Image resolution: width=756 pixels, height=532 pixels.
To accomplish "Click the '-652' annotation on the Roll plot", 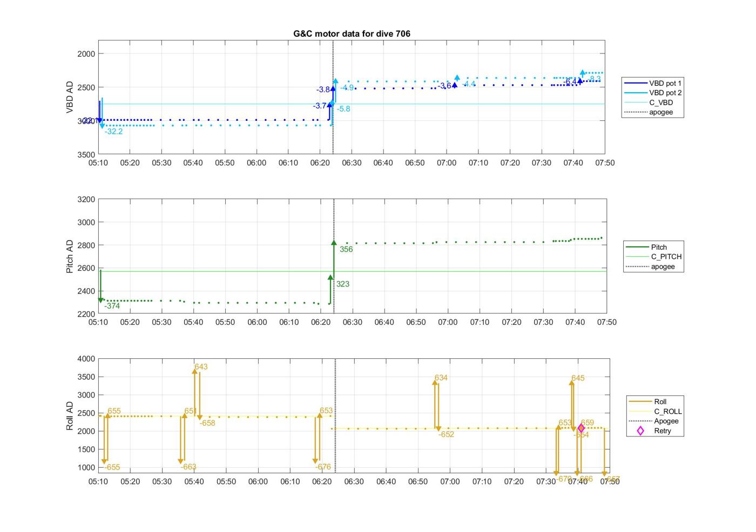I will pyautogui.click(x=446, y=434).
